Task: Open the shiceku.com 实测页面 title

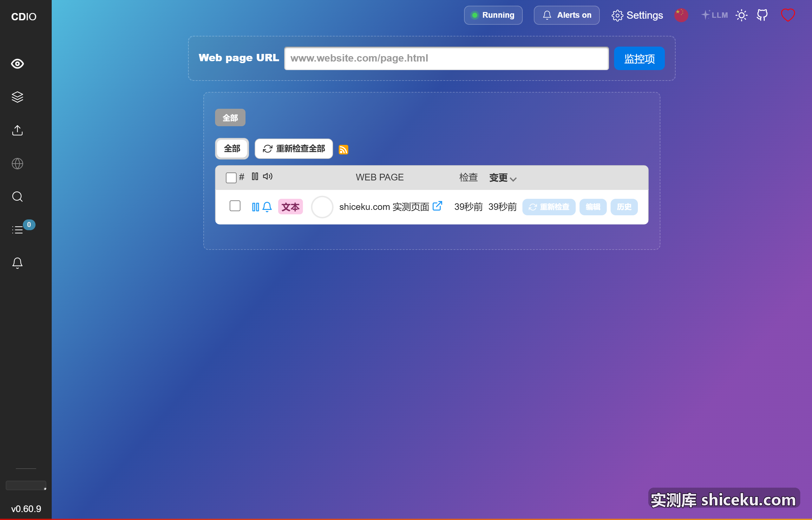Action: pyautogui.click(x=384, y=207)
